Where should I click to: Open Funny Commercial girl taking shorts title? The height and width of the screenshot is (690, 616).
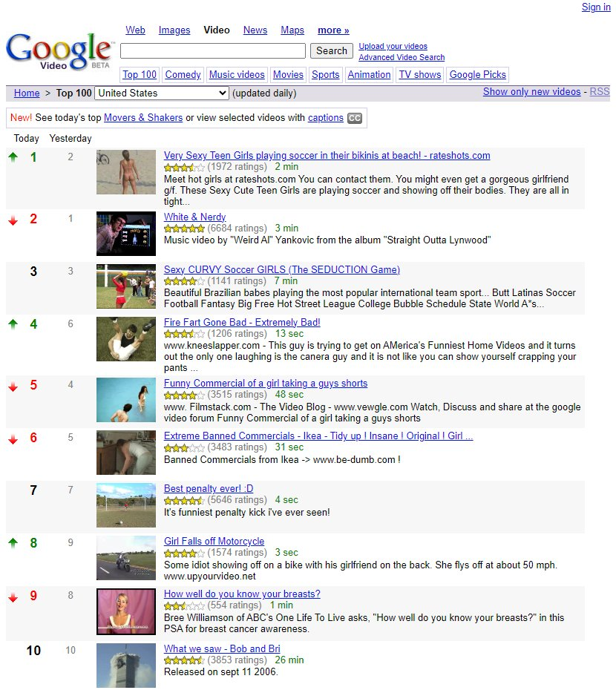point(266,384)
